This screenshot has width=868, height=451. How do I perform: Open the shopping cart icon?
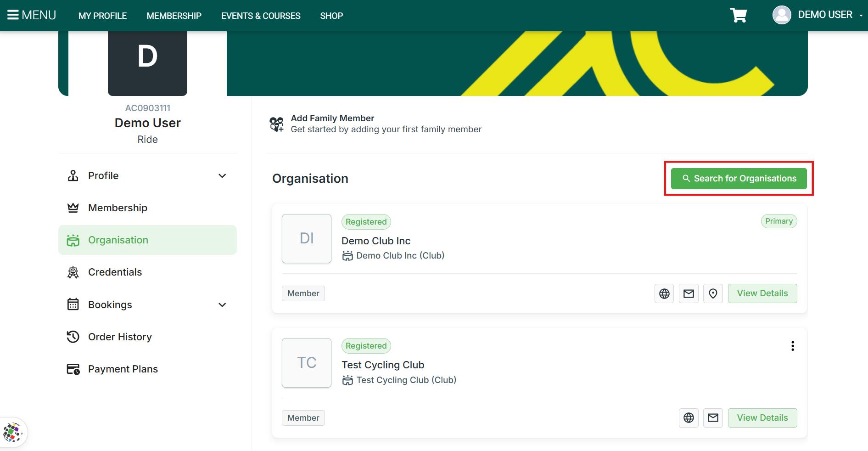[x=739, y=15]
